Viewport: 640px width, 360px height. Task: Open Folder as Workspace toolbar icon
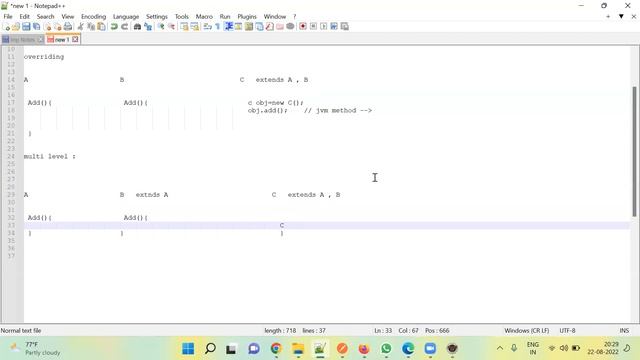pos(280,27)
